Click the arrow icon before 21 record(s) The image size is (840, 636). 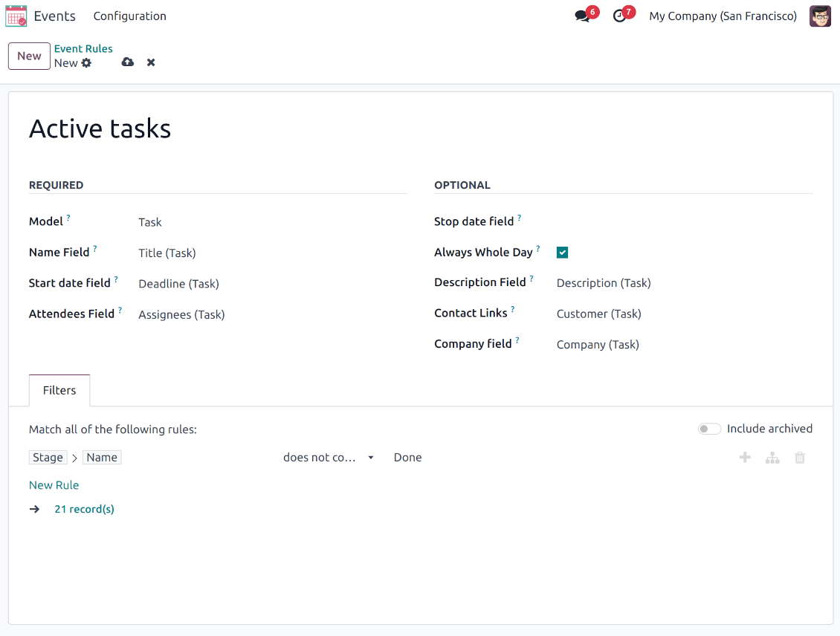(x=35, y=509)
